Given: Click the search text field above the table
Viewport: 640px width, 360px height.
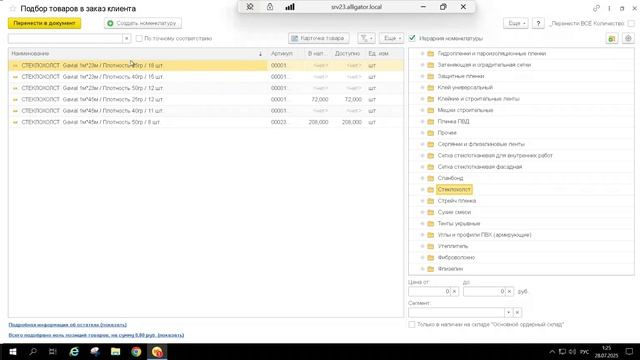Looking at the screenshot, I should click(65, 38).
